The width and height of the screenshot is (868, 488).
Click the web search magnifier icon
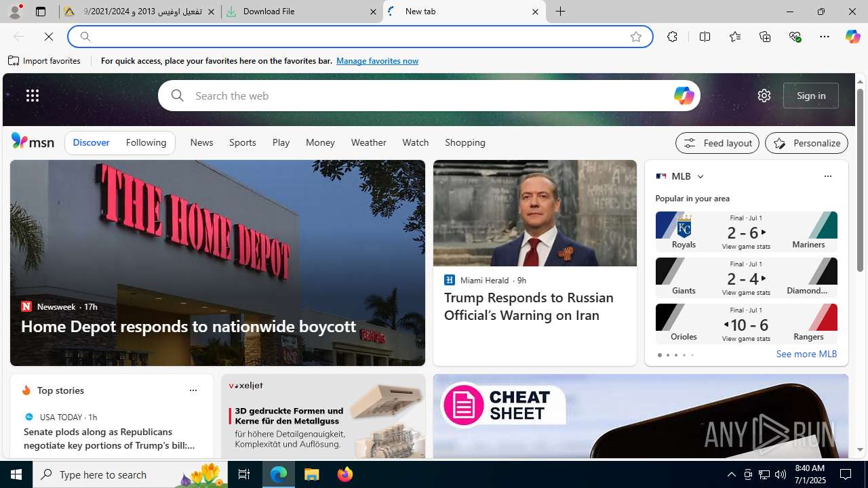(x=177, y=96)
